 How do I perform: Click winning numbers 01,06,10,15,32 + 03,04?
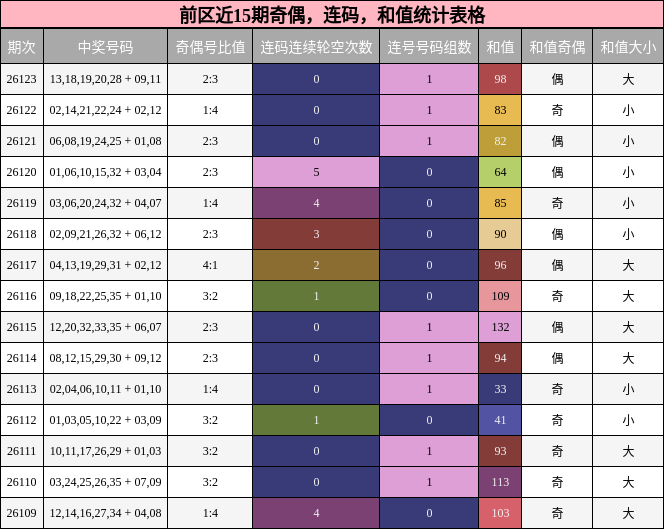[x=105, y=172]
